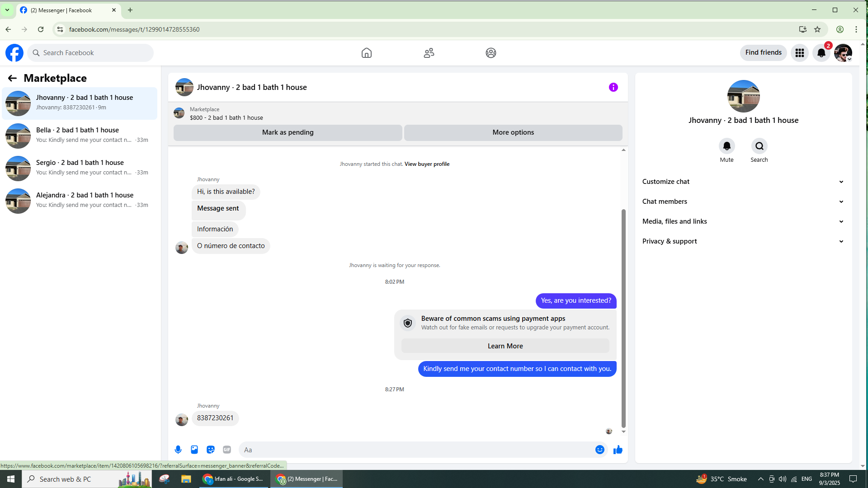Open the notifications bell with 2 alerts
Screen dimensions: 868x488
point(821,53)
